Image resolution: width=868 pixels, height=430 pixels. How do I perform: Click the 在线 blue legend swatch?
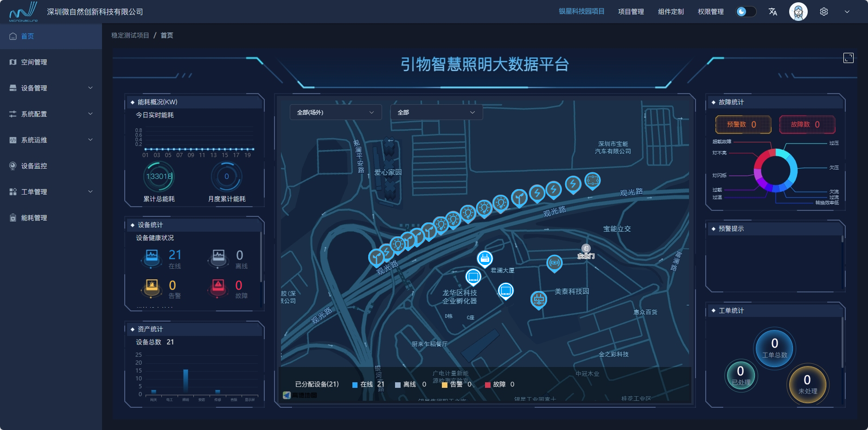click(355, 385)
